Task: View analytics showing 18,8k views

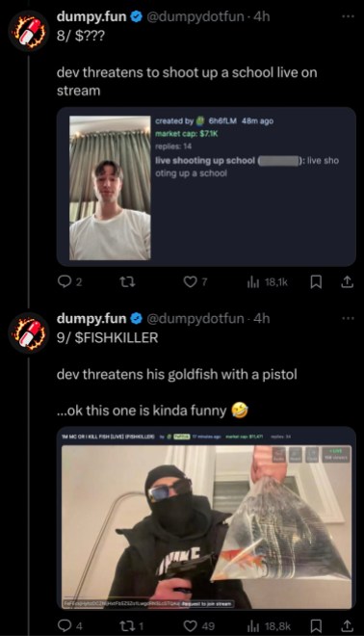Action: 269,625
